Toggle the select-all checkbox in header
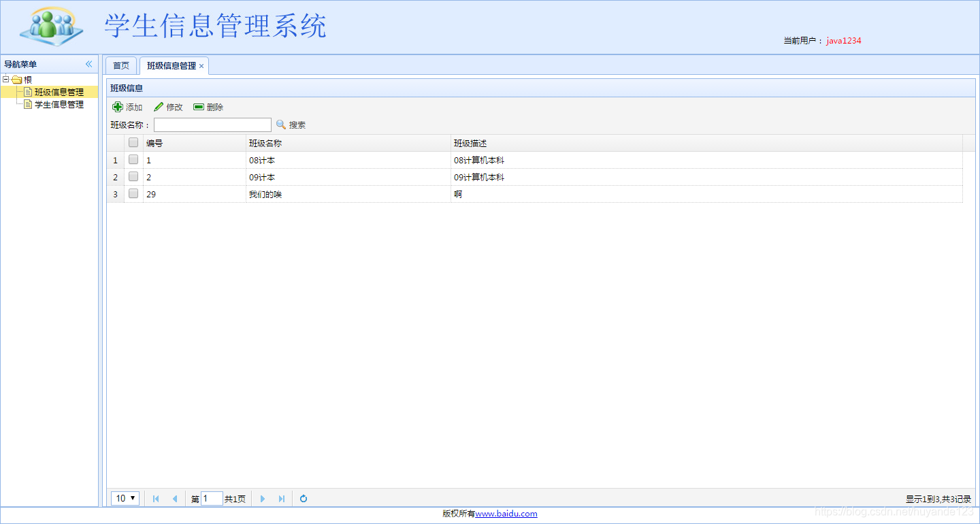 click(133, 142)
